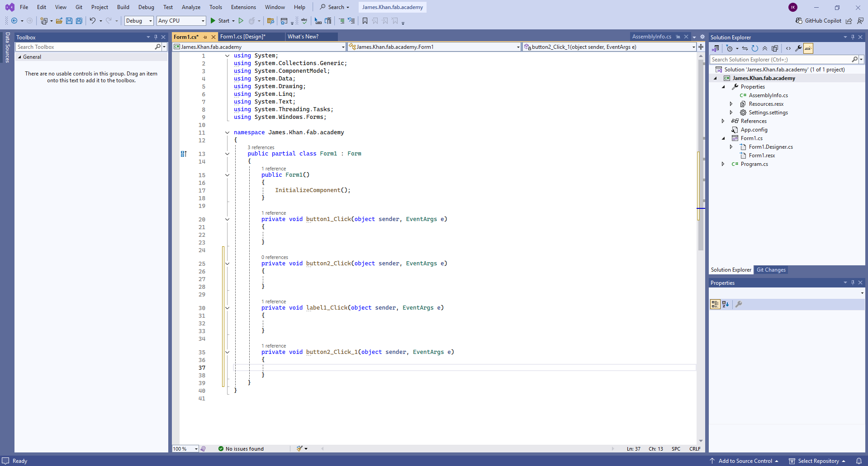Viewport: 868px width, 466px height.
Task: Toggle Alphabetical sort in Properties panel
Action: pos(726,304)
